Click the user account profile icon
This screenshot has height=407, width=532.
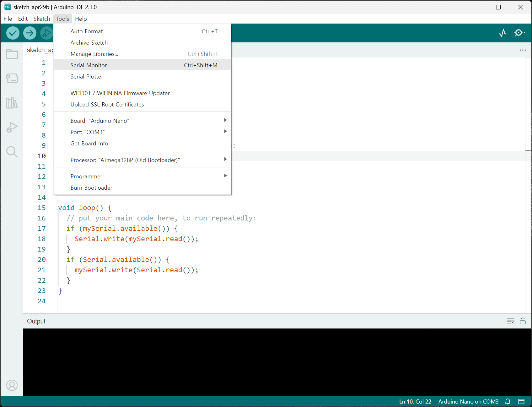[x=12, y=385]
